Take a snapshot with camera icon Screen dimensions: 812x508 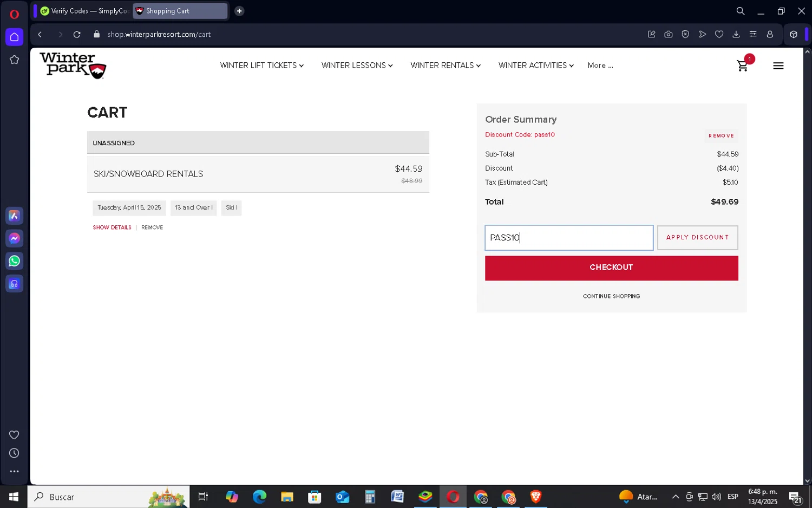(x=669, y=34)
